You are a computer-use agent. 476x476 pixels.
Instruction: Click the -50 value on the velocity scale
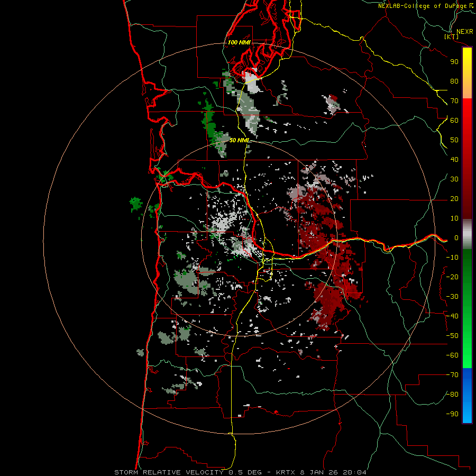(452, 336)
